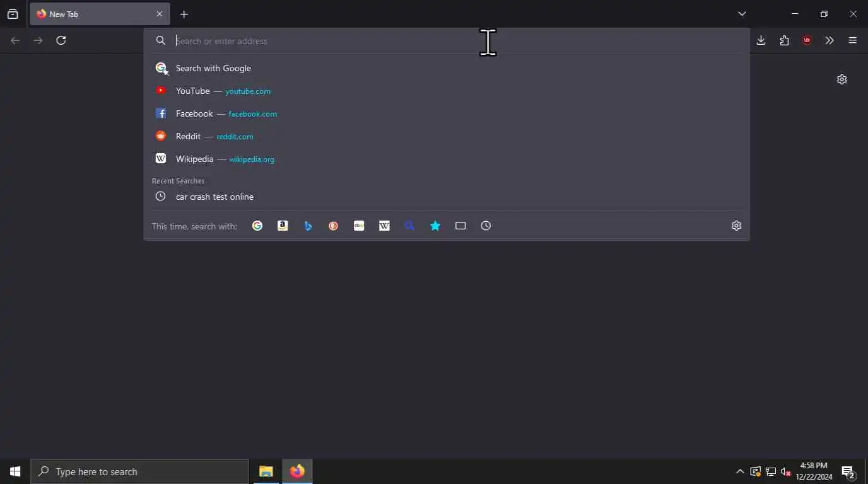This screenshot has height=484, width=868.
Task: Go forward one page
Action: point(38,40)
